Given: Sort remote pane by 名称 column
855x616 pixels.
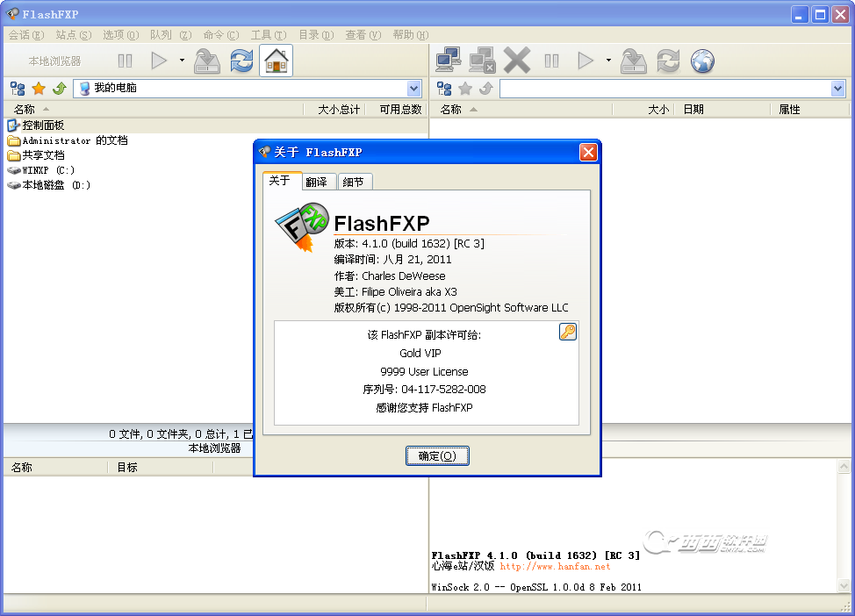Looking at the screenshot, I should tap(521, 110).
